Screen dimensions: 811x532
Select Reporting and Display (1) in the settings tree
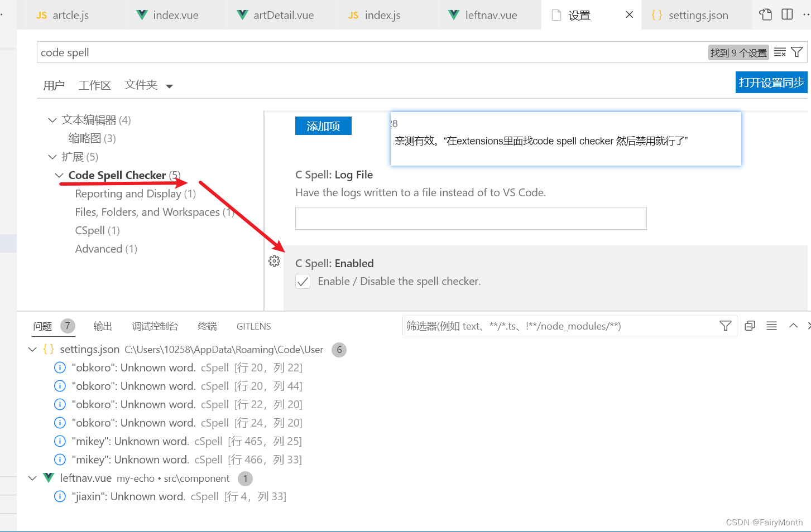point(136,194)
